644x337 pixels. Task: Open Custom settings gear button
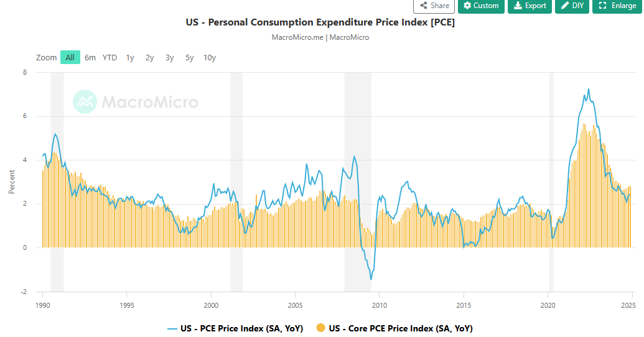click(x=481, y=6)
